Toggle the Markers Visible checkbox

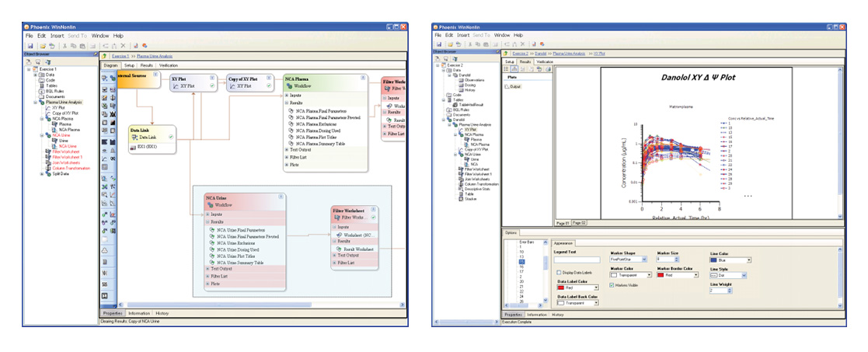[x=613, y=286]
